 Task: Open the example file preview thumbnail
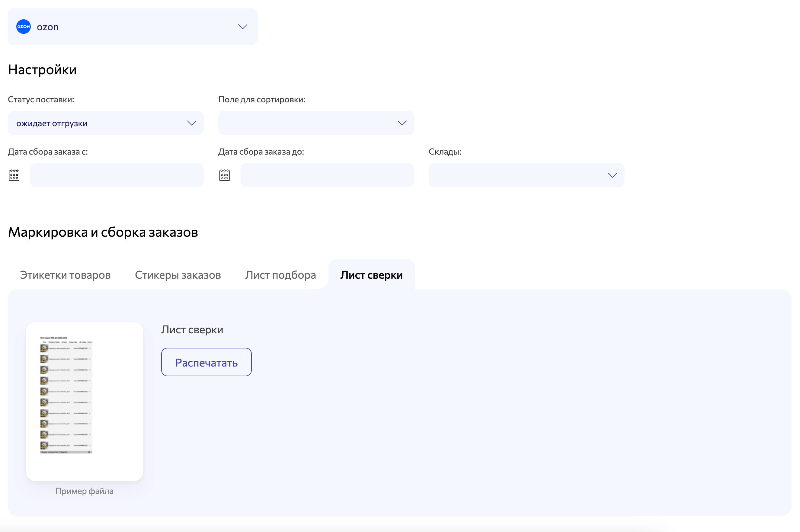tap(84, 401)
